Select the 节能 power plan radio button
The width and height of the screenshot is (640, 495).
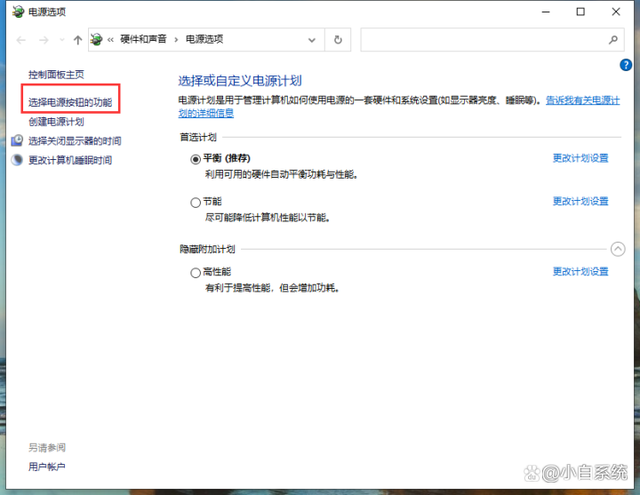[195, 202]
